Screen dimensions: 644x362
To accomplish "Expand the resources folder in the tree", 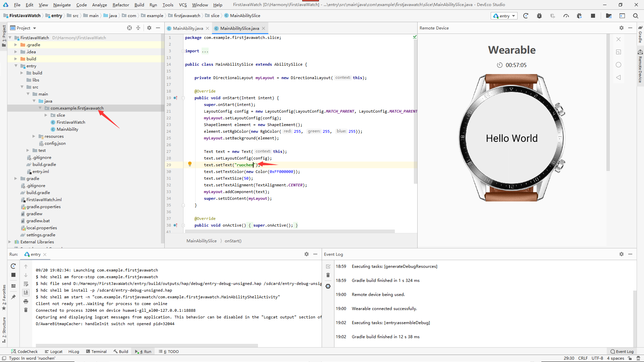I will pyautogui.click(x=34, y=136).
